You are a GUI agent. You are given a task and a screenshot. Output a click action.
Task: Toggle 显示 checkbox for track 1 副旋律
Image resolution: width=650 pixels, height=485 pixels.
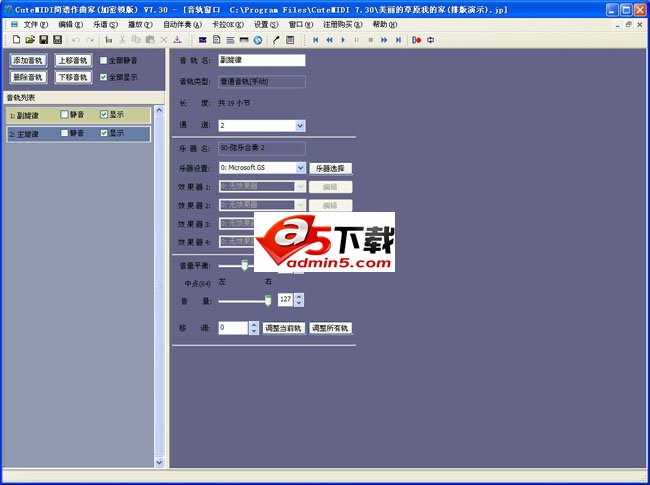pos(104,114)
